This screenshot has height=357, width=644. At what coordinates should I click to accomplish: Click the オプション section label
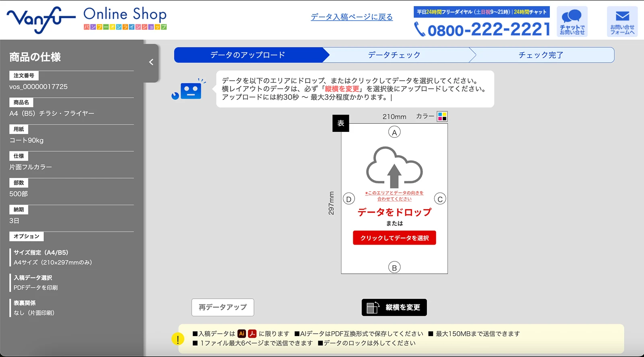coord(27,236)
